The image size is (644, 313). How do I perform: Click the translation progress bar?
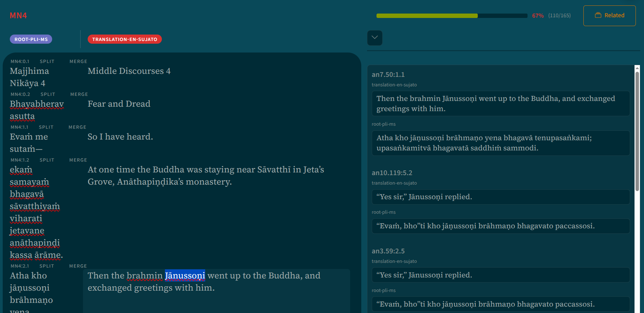pos(452,16)
